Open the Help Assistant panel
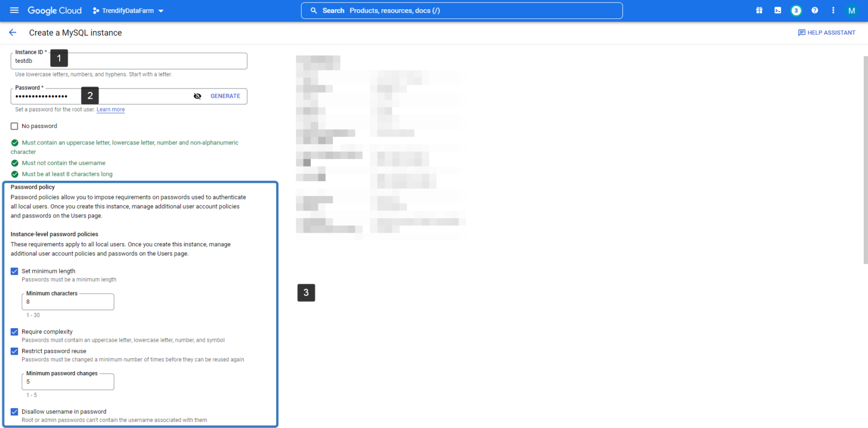868x428 pixels. tap(827, 33)
